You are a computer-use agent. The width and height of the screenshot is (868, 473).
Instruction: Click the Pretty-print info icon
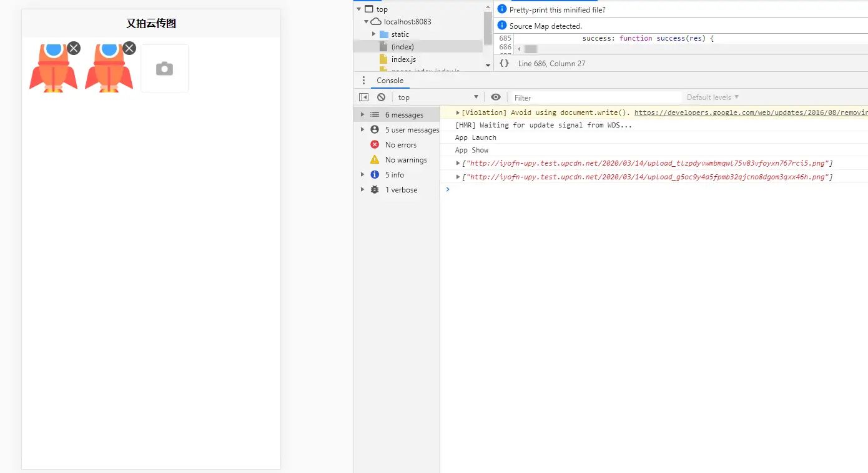point(502,9)
